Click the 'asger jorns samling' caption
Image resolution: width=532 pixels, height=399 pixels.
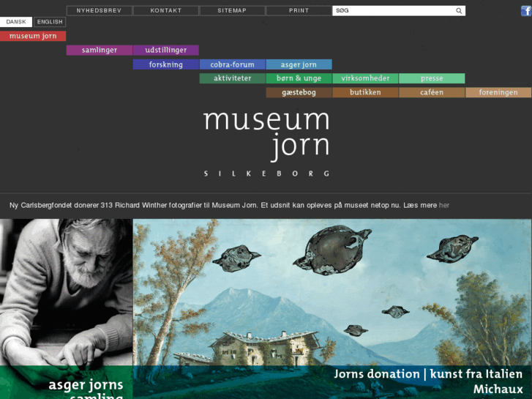click(x=86, y=389)
